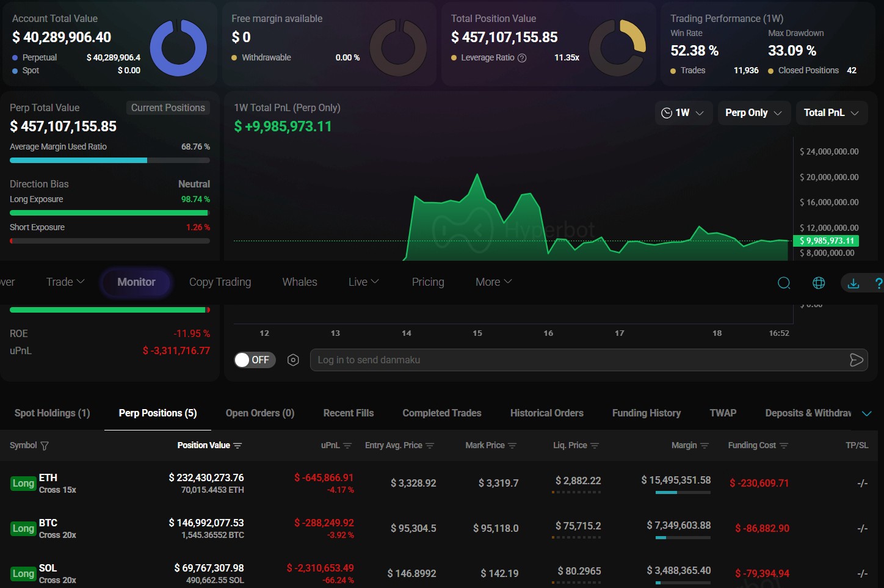Image resolution: width=884 pixels, height=588 pixels.
Task: Click the Max Drawdown 33.09 % value
Action: pos(792,51)
